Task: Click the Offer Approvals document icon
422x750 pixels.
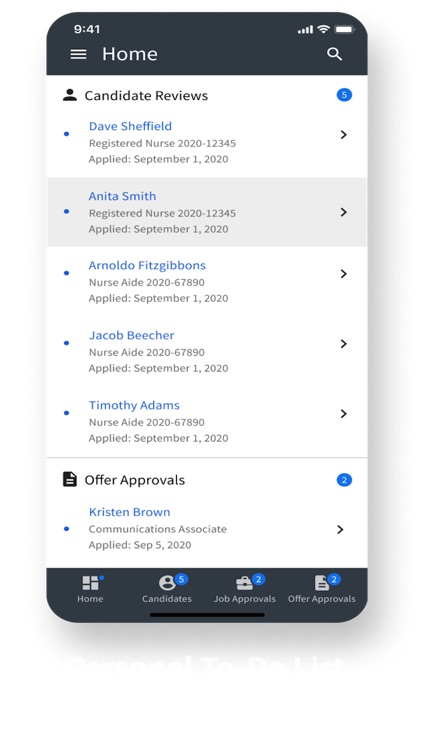Action: click(70, 479)
